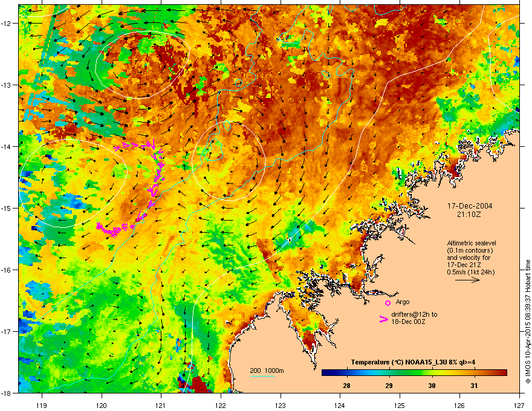
Task: Click the Argo magenta circle legend symbol
Action: coord(388,303)
